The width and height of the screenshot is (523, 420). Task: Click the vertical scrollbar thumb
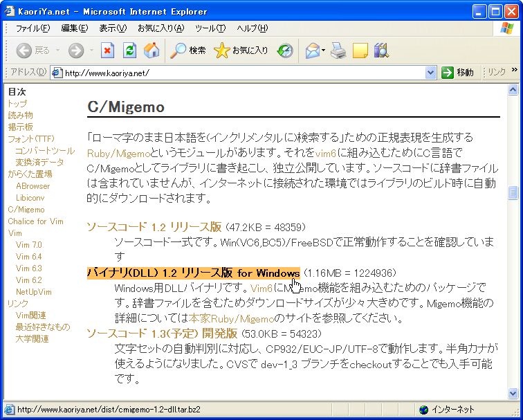pyautogui.click(x=513, y=192)
